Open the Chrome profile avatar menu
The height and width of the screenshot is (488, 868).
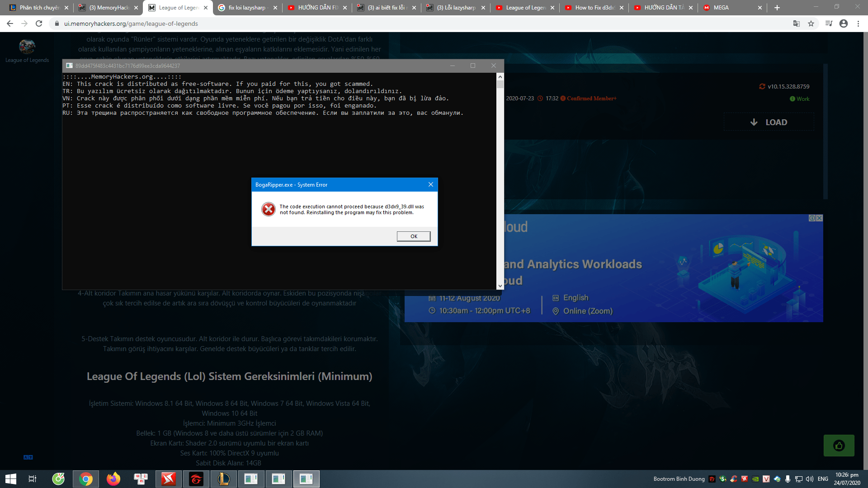pos(844,23)
